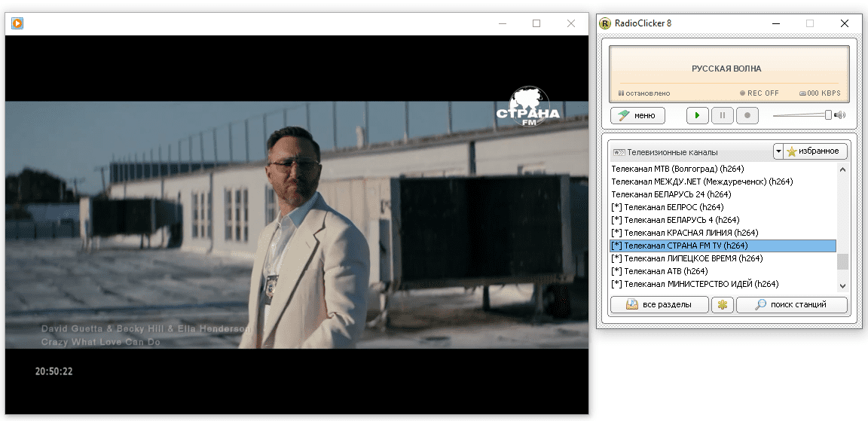Screen dimensions: 868x421
Task: Adjust the volume slider handle
Action: pyautogui.click(x=828, y=115)
